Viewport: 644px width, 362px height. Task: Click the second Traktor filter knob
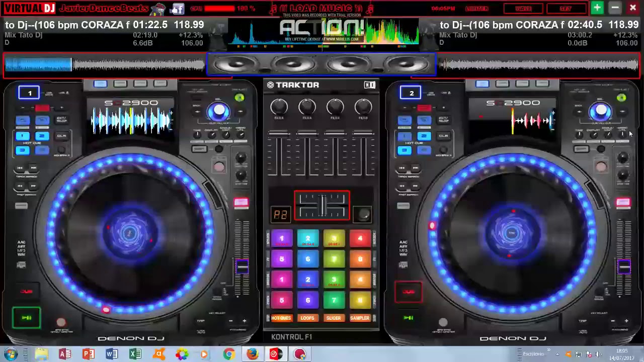(x=307, y=107)
